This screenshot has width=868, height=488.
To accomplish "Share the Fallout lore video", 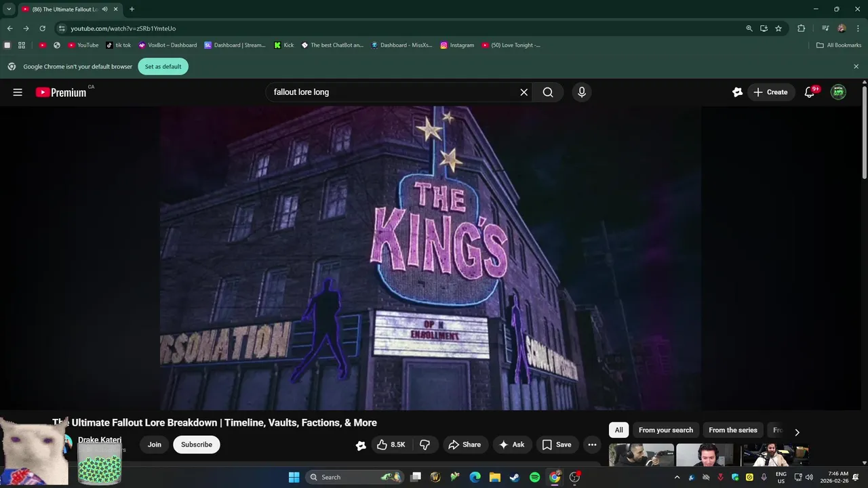I will click(x=465, y=445).
